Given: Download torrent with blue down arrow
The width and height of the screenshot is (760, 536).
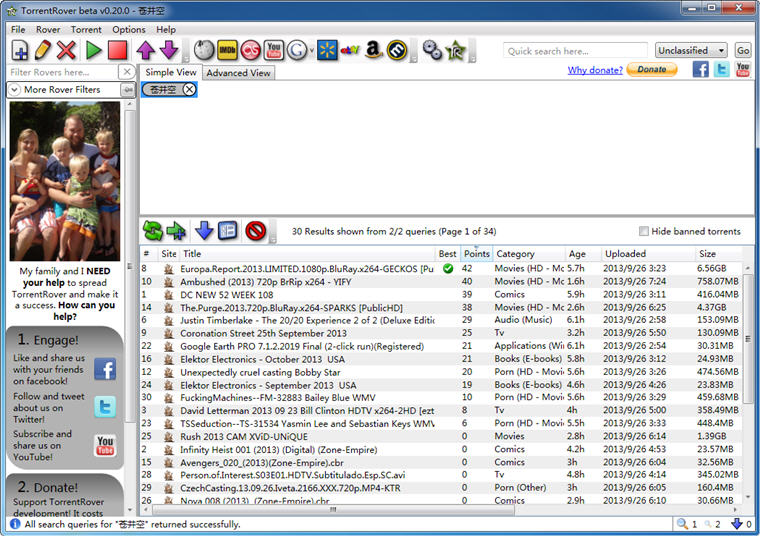Looking at the screenshot, I should pyautogui.click(x=204, y=231).
